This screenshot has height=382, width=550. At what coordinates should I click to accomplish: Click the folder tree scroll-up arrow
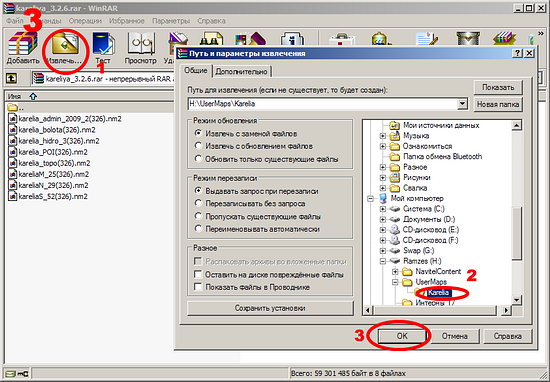[x=516, y=125]
